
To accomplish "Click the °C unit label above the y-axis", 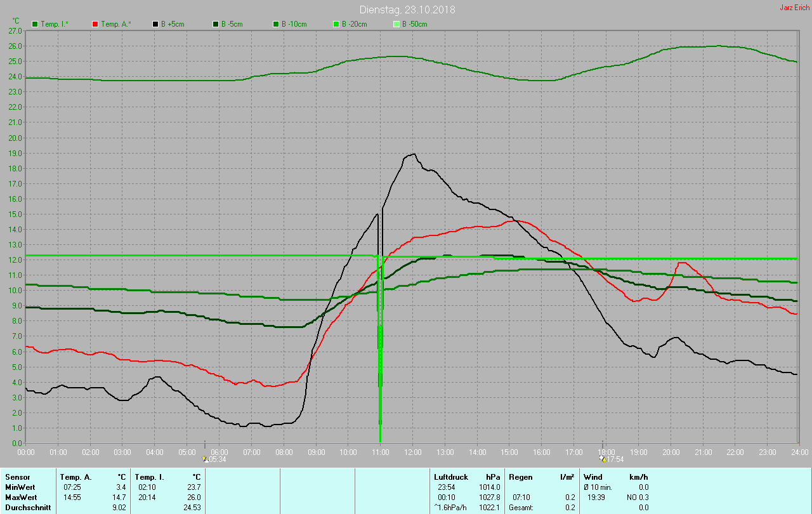I will tap(16, 21).
